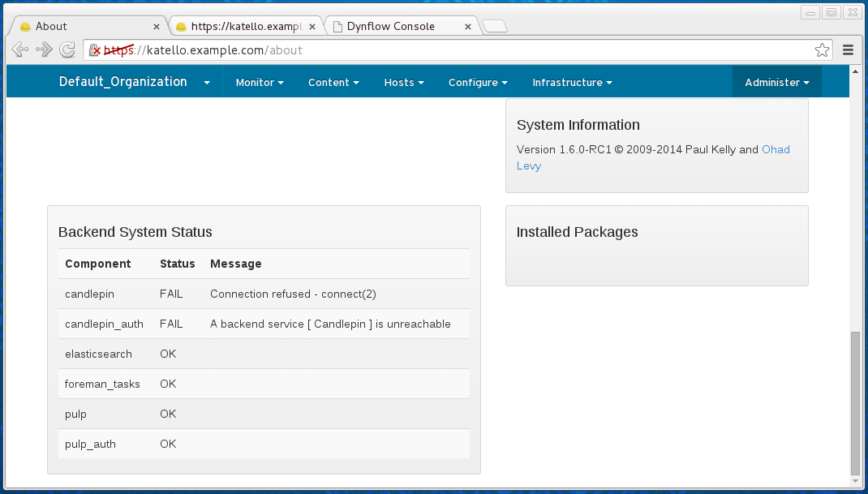The image size is (868, 494).
Task: Select the foreman_tasks component cell
Action: point(102,384)
